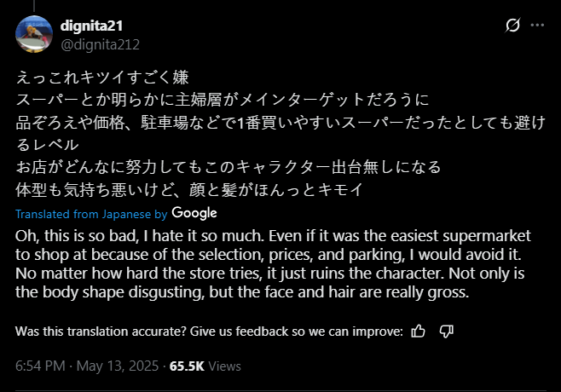Viewport: 561px width, 392px height.
Task: Click the thumbs down translation feedback icon
Action: pyautogui.click(x=445, y=331)
